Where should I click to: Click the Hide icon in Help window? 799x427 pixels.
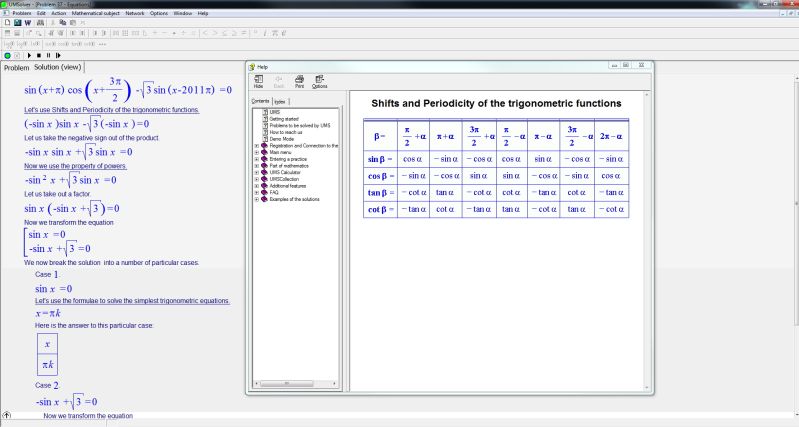(258, 82)
